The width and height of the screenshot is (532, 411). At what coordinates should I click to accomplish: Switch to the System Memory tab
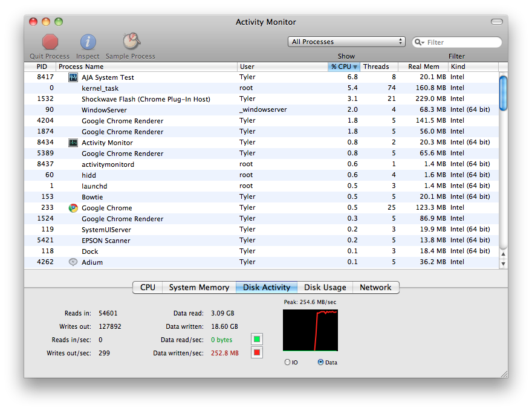pos(199,287)
